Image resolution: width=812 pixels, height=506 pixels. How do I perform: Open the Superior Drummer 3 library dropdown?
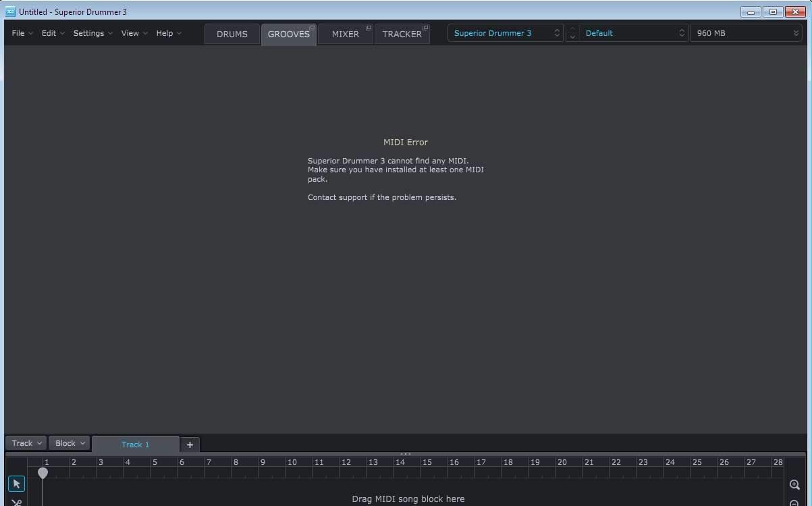tap(505, 33)
